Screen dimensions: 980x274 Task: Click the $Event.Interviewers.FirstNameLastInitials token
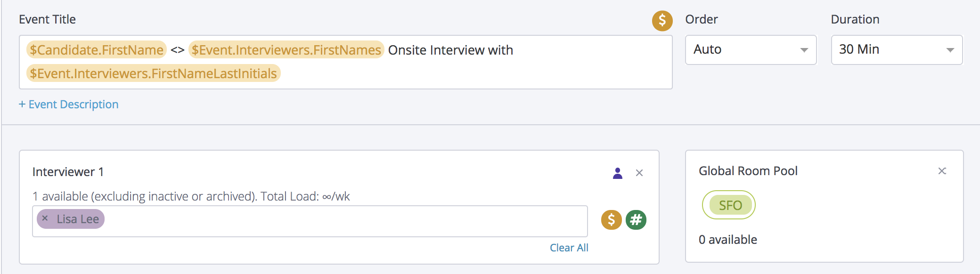coord(153,74)
